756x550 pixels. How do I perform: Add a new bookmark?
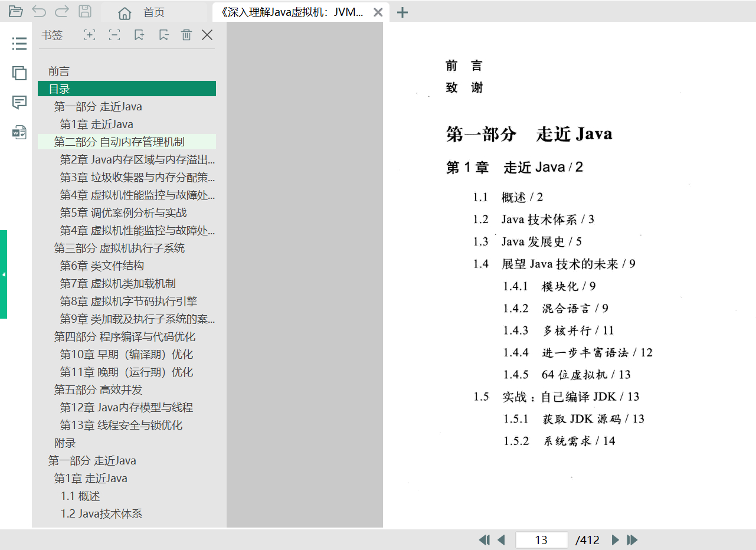pyautogui.click(x=139, y=35)
